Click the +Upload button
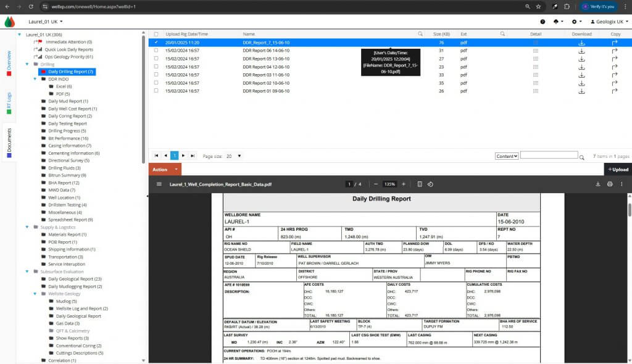Screen dimensions: 632x364 click(x=618, y=169)
